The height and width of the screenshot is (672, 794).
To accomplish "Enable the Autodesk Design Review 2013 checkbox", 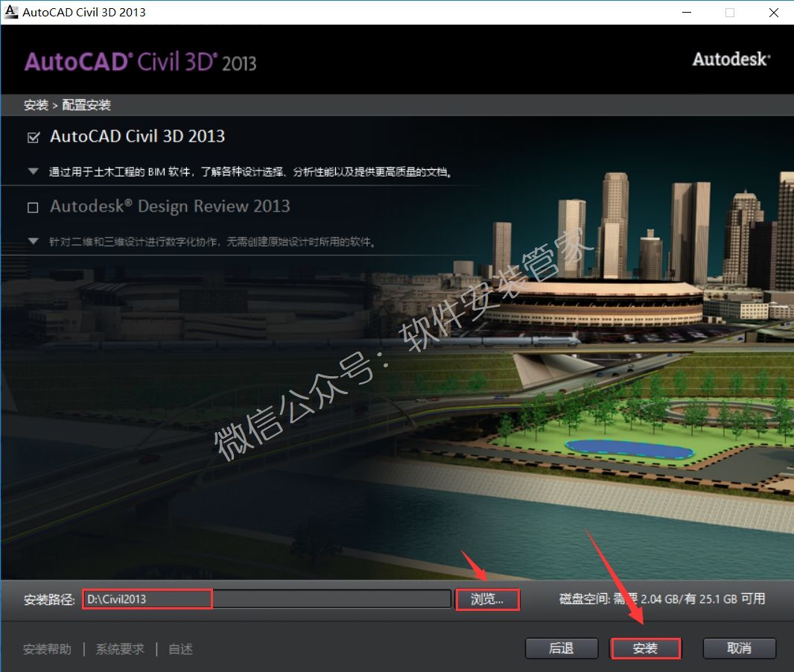I will pos(33,207).
